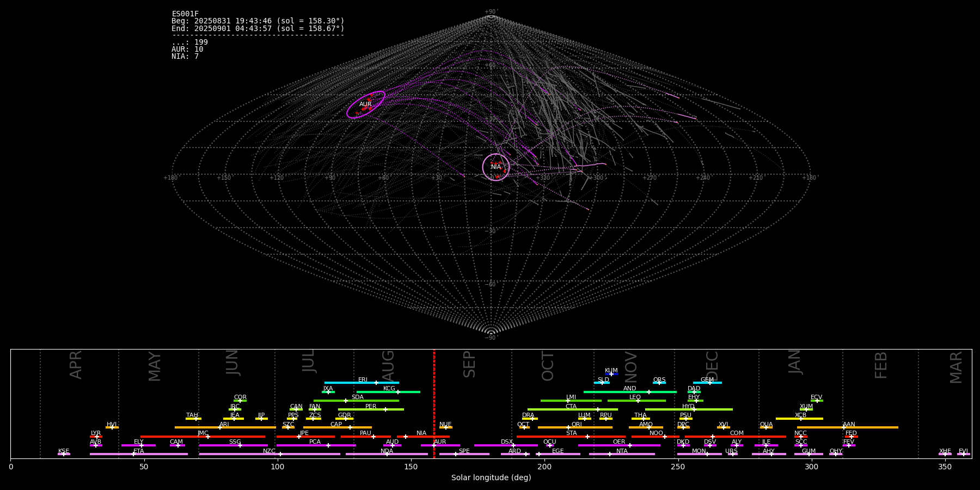Screen dimensions: 980x490
Task: Click the AUR label in the timeline chart
Action: coord(440,442)
